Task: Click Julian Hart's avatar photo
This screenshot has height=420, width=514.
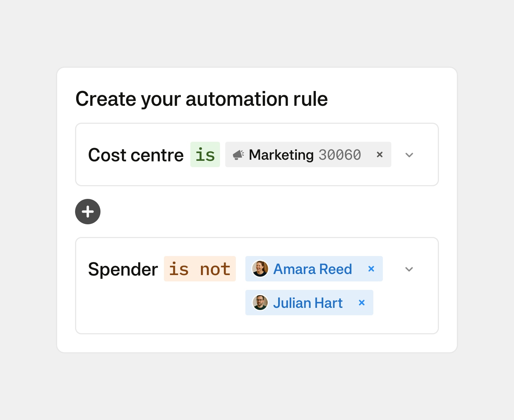Action: [260, 303]
